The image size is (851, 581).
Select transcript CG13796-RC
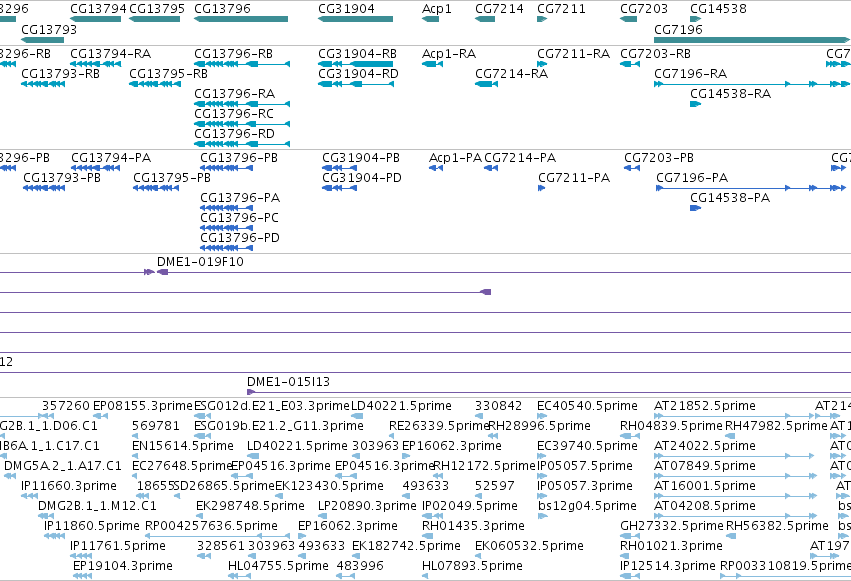click(234, 114)
